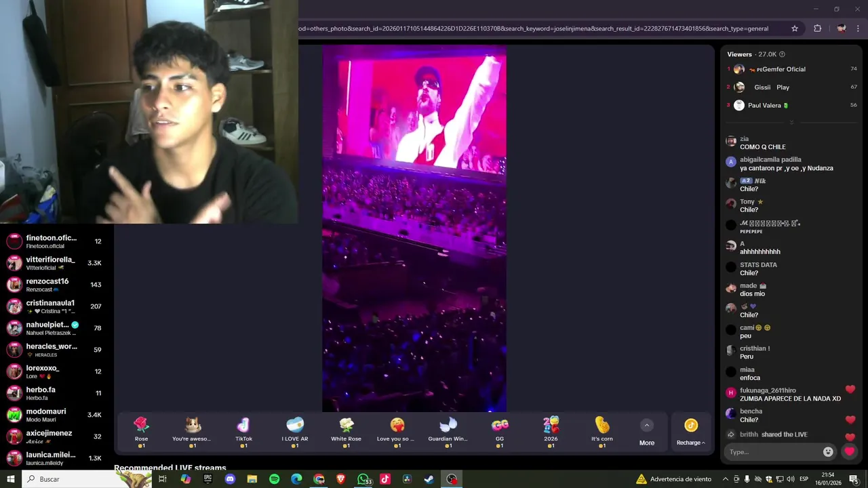868x488 pixels.
Task: Open renzocast16 stream in sidebar
Action: (x=54, y=285)
